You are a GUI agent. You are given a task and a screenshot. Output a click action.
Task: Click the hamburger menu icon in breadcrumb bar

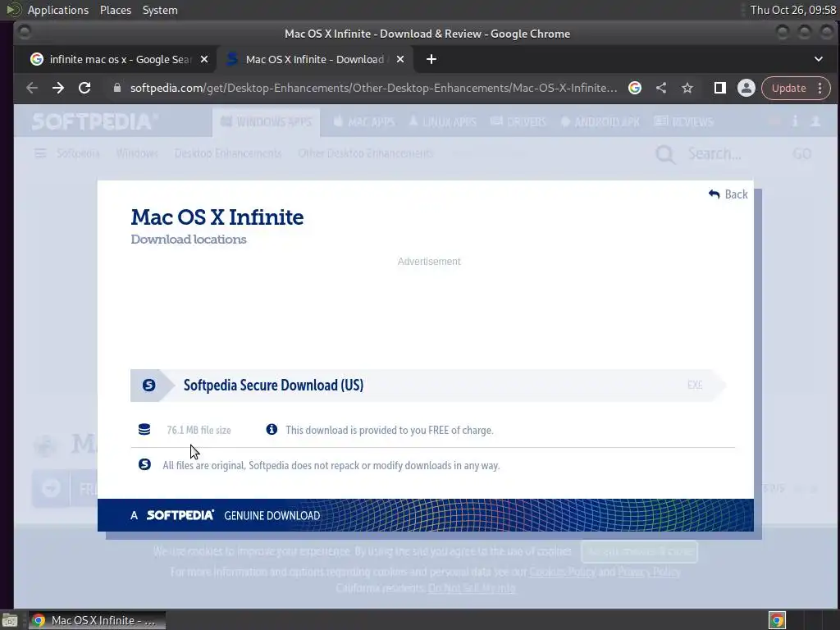point(40,153)
